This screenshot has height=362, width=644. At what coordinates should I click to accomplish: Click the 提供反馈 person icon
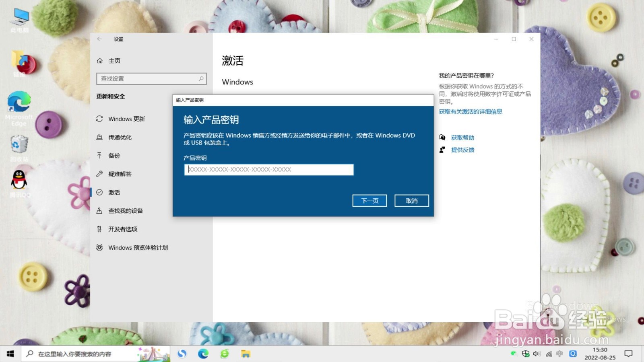pos(442,150)
